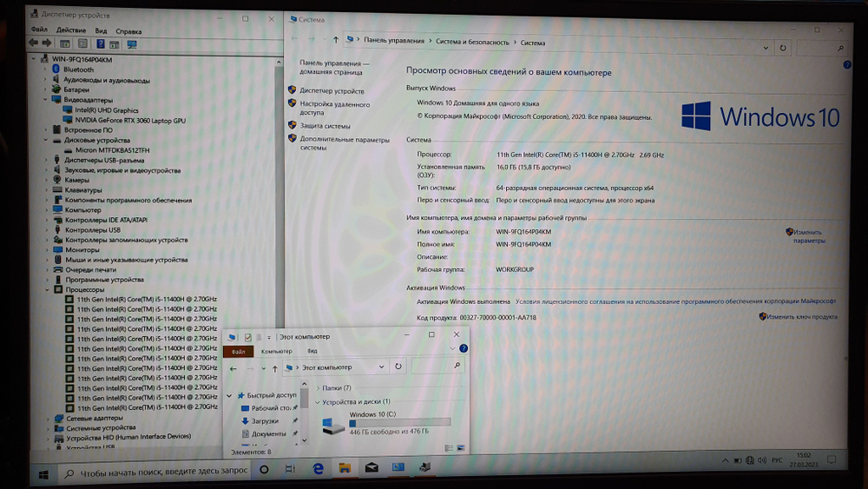Collapse the WIN-9FQ164P04KM root node
The height and width of the screenshot is (489, 868).
pos(34,59)
